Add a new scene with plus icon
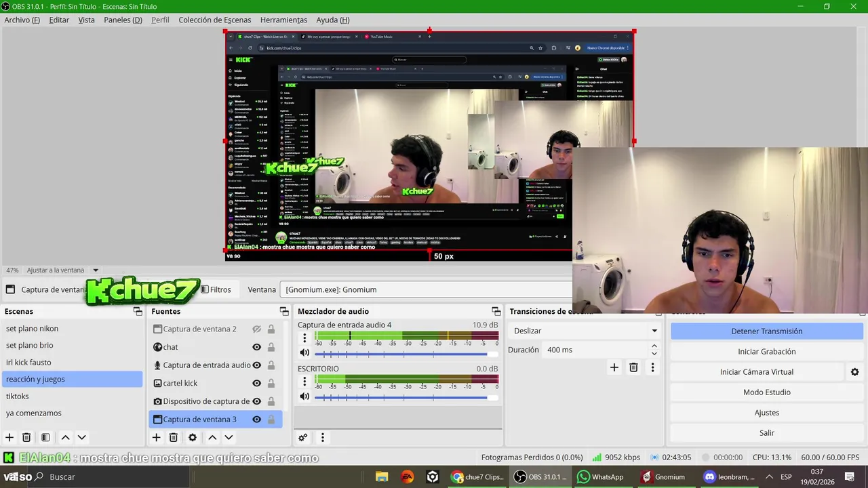This screenshot has height=488, width=868. coord(9,438)
